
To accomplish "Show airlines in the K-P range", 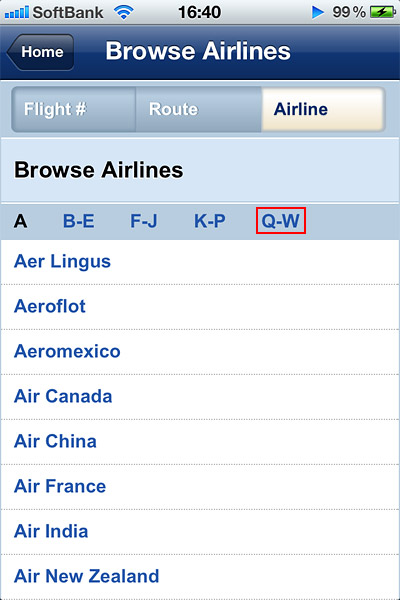I will 209,221.
